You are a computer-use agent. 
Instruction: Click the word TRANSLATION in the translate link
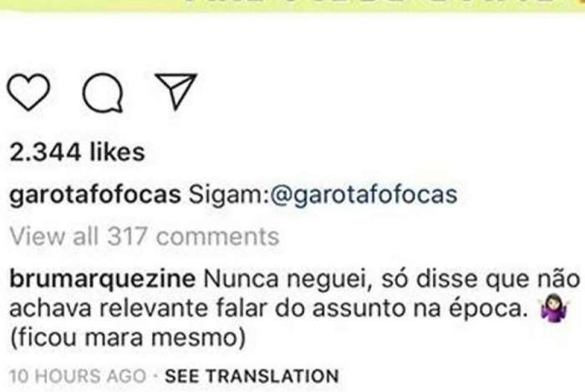pos(272,376)
